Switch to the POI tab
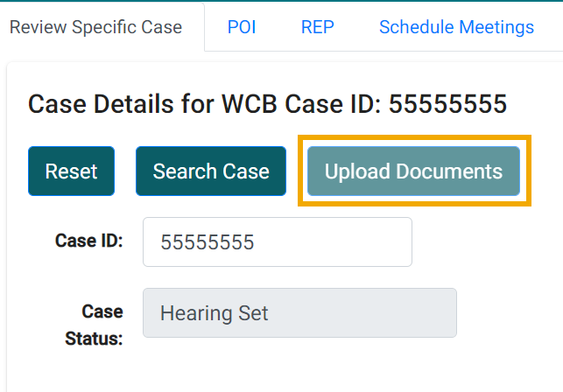The image size is (563, 392). 242,27
